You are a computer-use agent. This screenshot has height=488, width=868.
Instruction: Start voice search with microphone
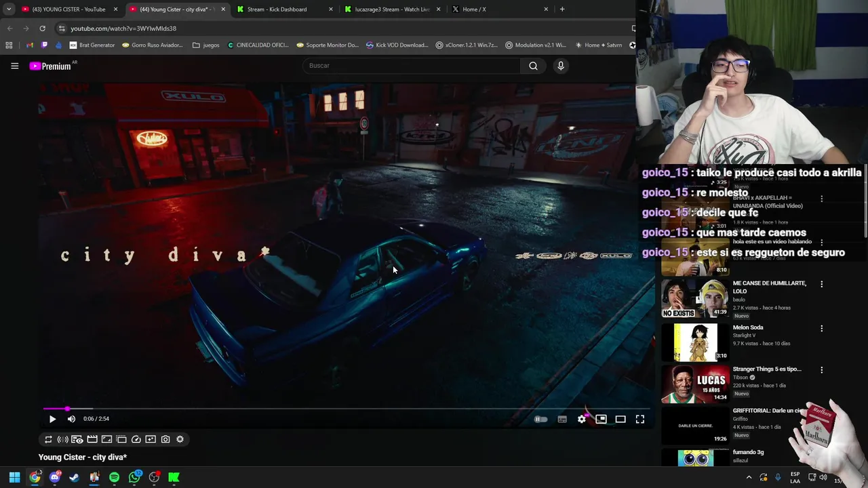(x=560, y=66)
